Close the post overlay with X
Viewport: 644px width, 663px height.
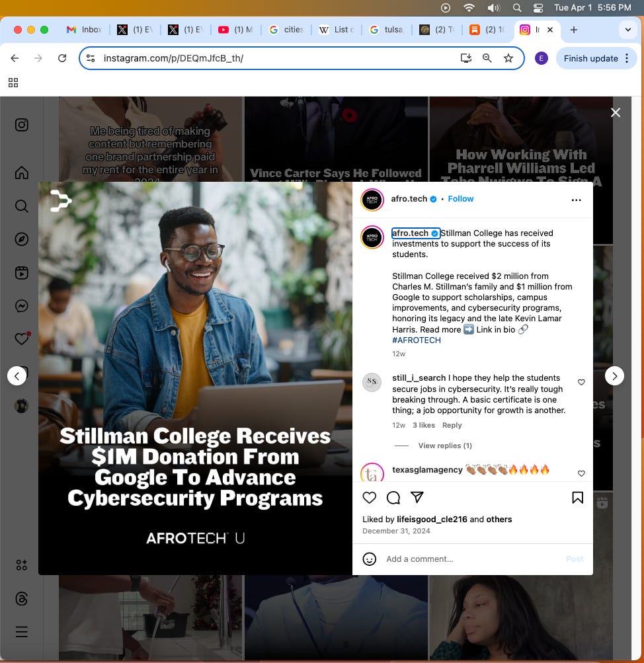coord(616,112)
